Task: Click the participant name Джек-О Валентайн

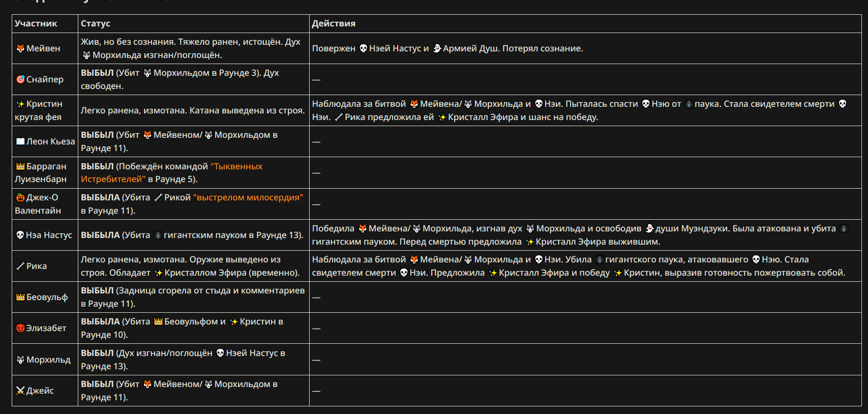Action: coord(38,204)
